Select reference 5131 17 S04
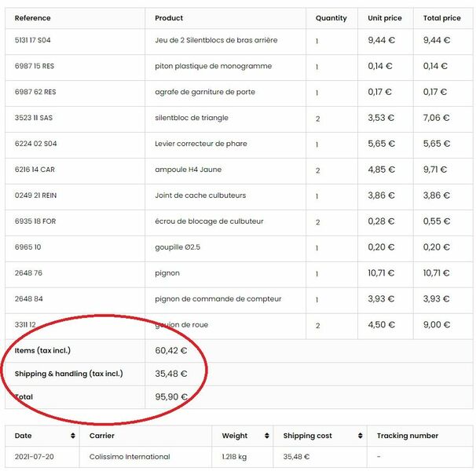Image resolution: width=476 pixels, height=471 pixels. [32, 40]
